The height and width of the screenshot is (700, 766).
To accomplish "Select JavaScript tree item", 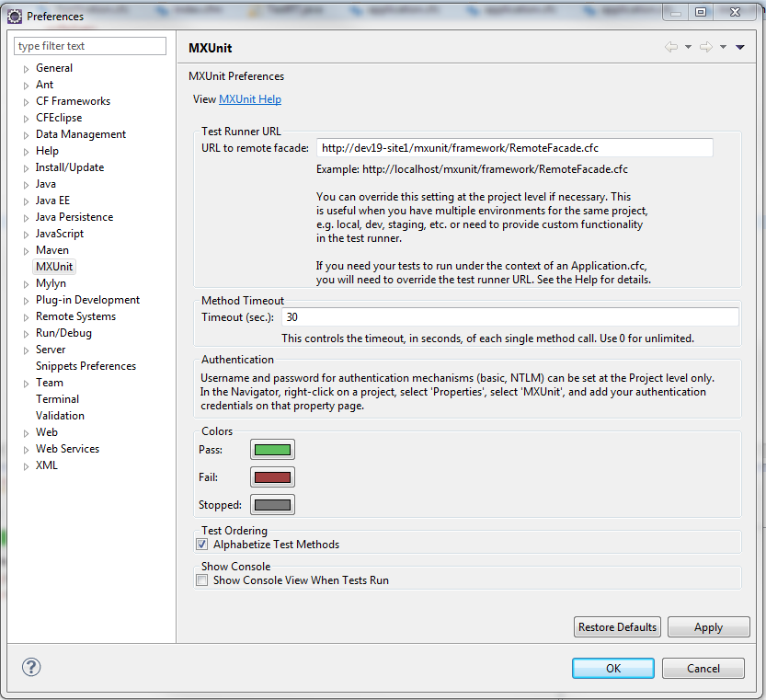I will coord(60,233).
